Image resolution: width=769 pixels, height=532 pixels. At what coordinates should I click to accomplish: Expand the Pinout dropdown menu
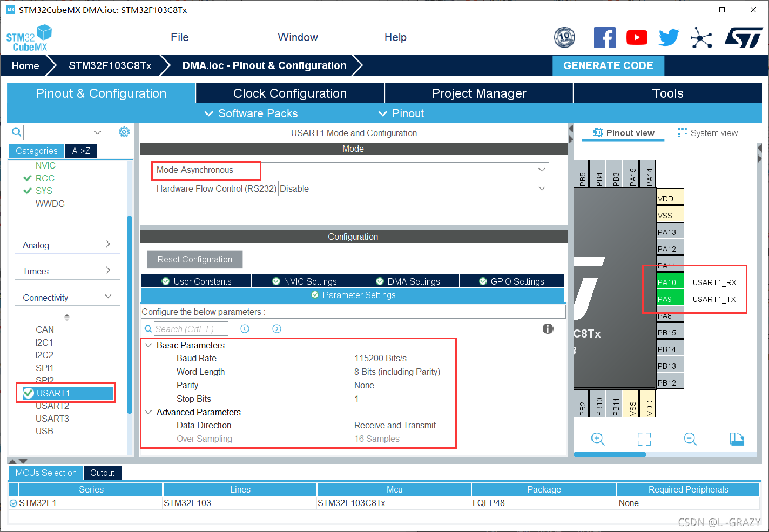point(401,113)
